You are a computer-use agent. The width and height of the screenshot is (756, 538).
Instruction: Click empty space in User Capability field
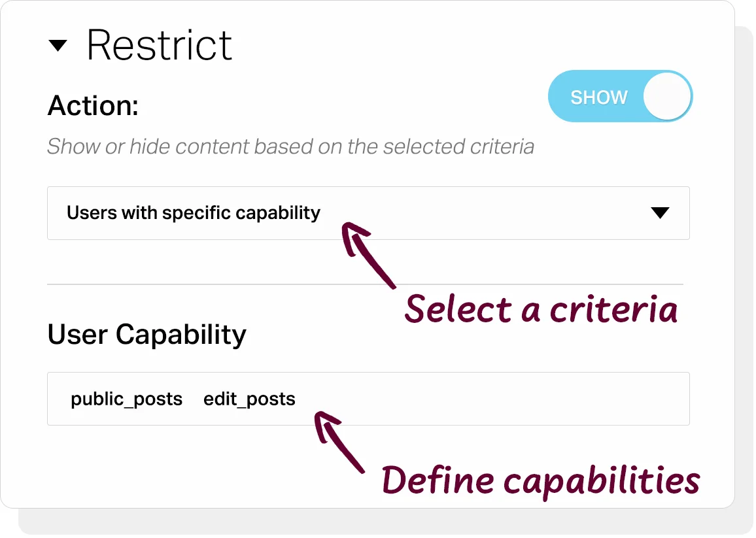492,399
